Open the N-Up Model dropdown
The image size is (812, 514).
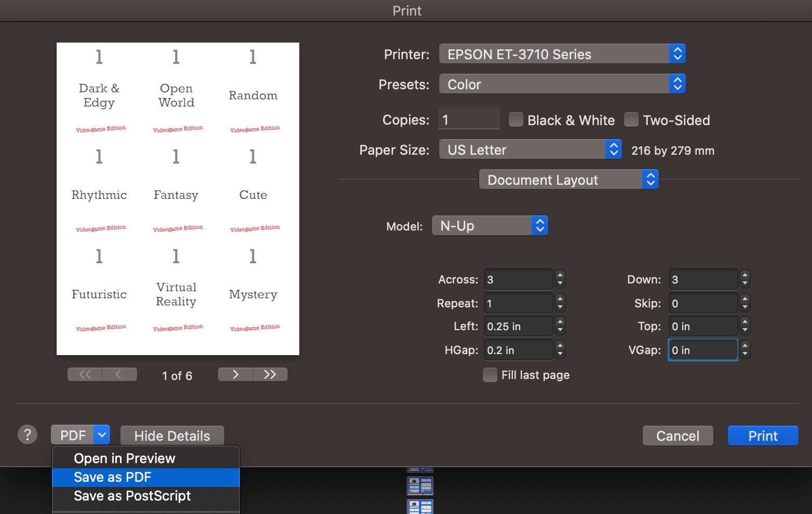click(489, 225)
